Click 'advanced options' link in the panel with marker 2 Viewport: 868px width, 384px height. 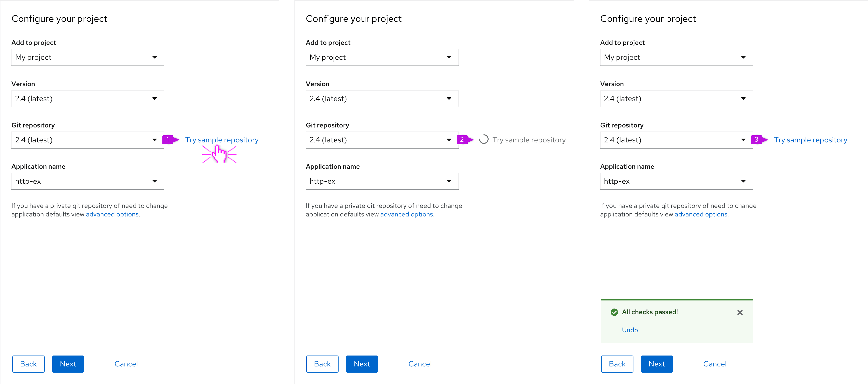(x=406, y=214)
